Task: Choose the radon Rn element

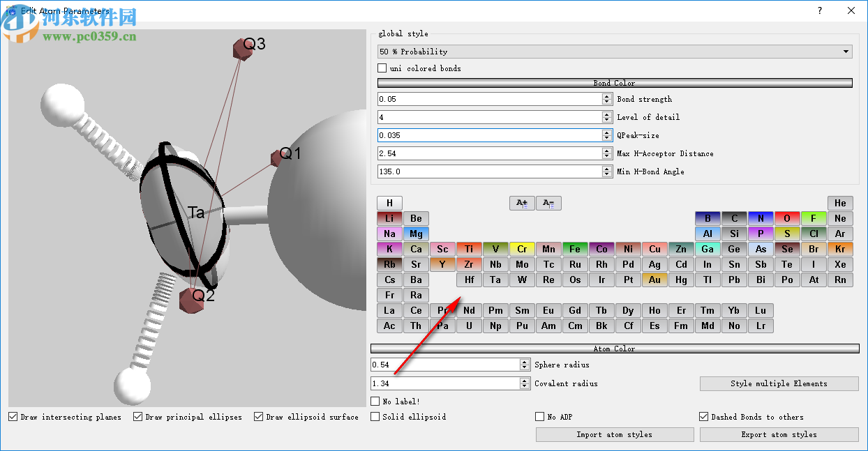Action: coord(840,280)
